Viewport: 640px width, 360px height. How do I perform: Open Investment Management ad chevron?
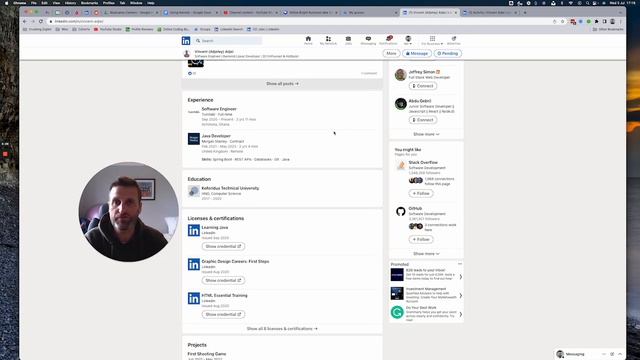pyautogui.click(x=460, y=296)
